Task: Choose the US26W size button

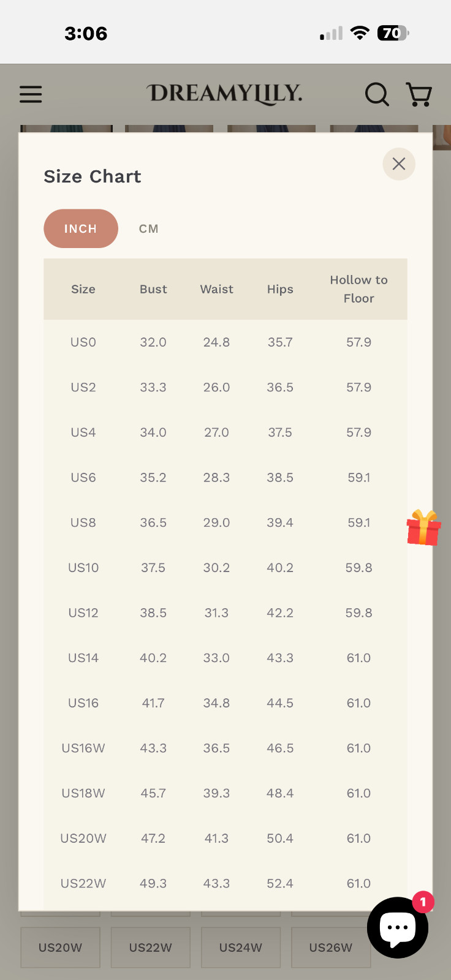Action: (x=330, y=948)
